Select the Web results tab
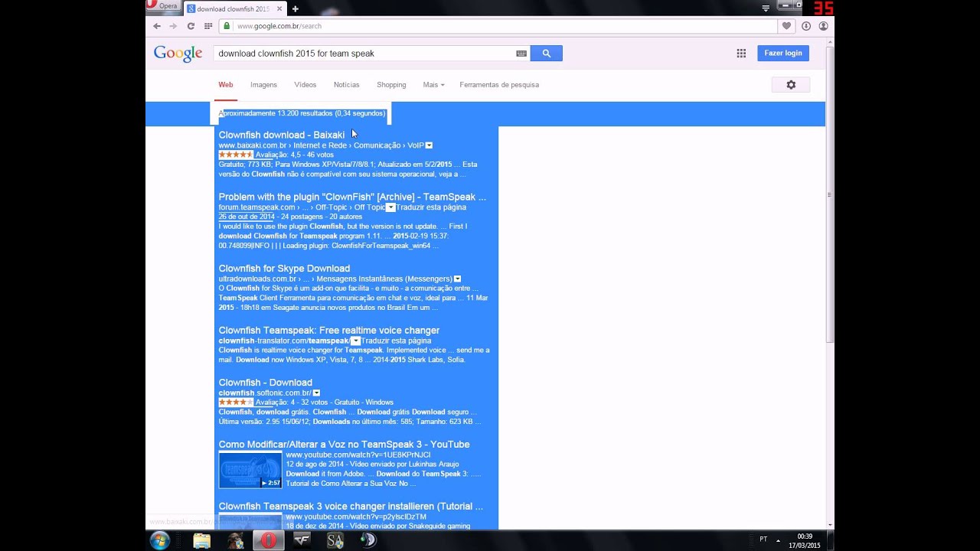The image size is (980, 551). coord(226,85)
